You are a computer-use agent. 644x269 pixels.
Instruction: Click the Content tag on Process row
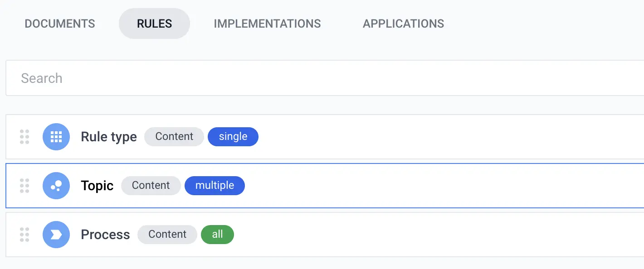167,235
